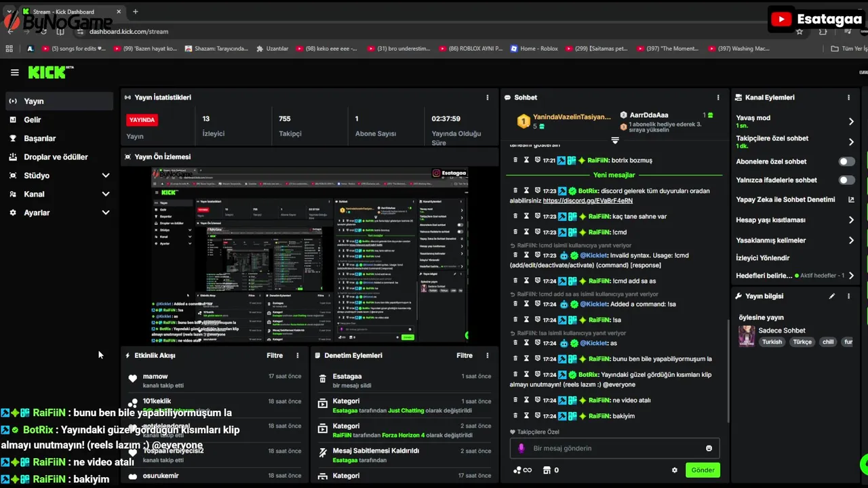The height and width of the screenshot is (488, 868).
Task: Click hourglass timeout icon on 'ne video atalı' message
Action: point(526,401)
